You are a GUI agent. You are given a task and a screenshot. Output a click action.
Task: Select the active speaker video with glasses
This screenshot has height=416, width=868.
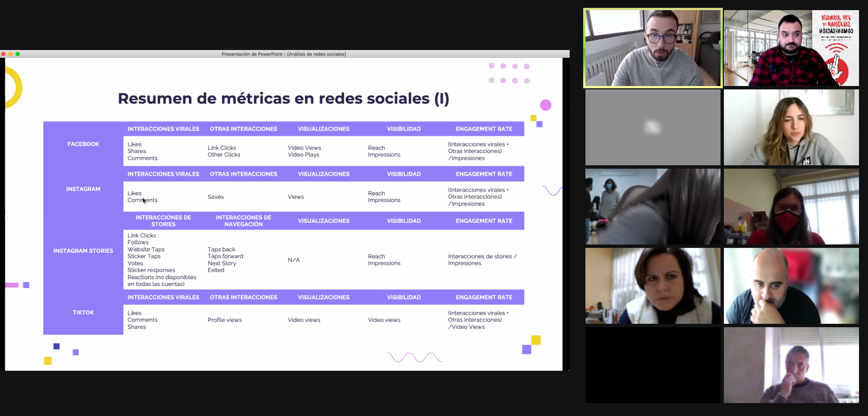point(652,48)
